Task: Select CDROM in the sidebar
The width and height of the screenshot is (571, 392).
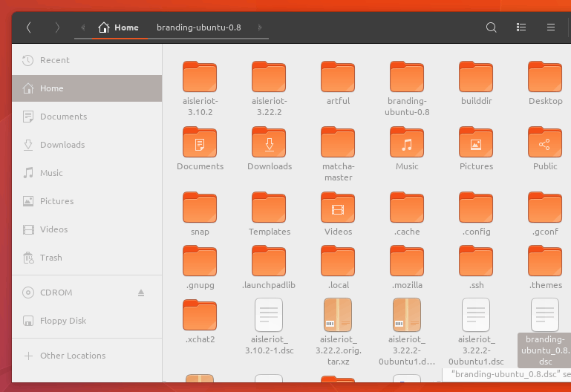Action: (x=87, y=293)
